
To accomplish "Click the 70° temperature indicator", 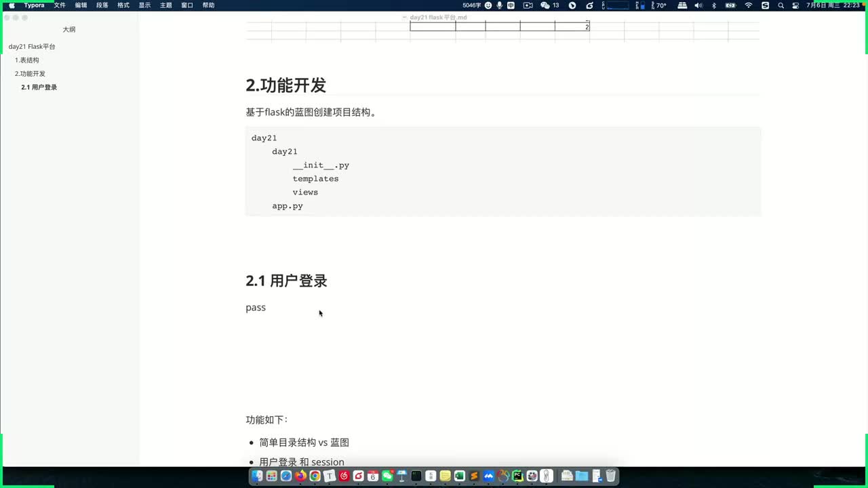I will click(x=662, y=5).
